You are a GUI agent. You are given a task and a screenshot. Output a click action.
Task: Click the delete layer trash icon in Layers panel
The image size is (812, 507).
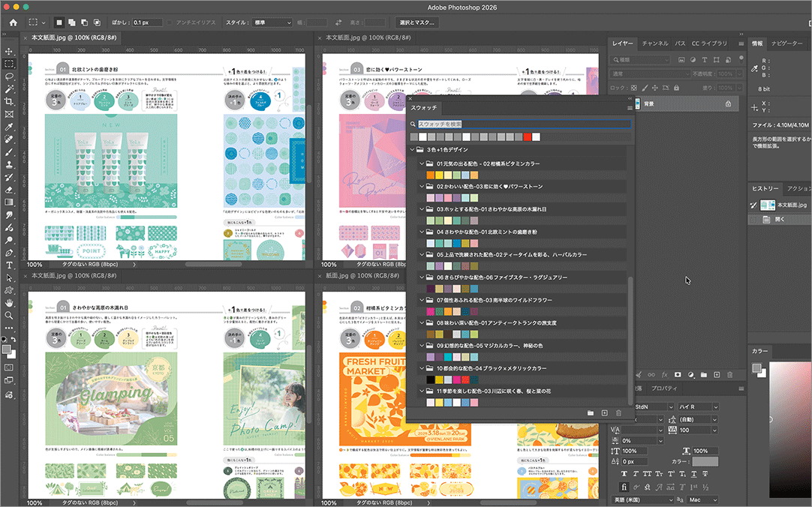(x=729, y=374)
